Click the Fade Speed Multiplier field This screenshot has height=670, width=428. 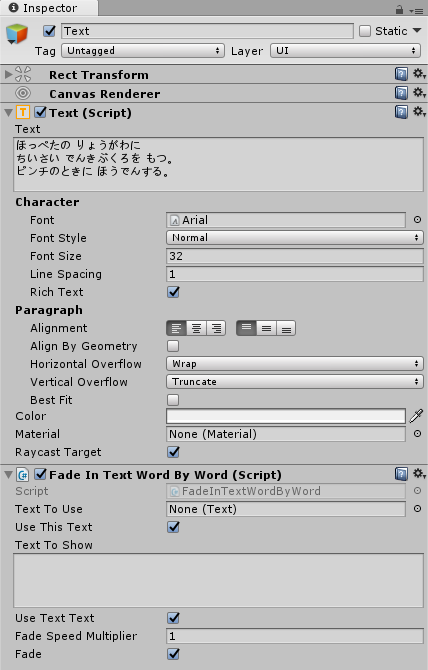click(x=295, y=636)
